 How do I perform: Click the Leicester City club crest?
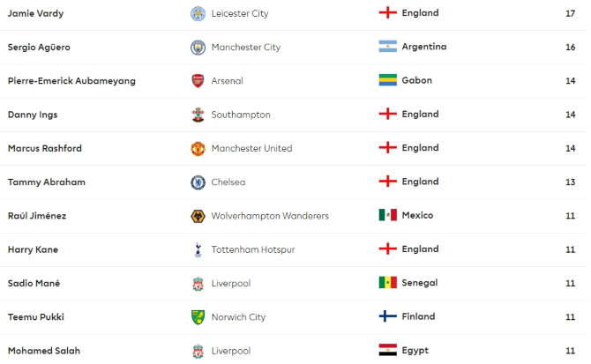[198, 13]
